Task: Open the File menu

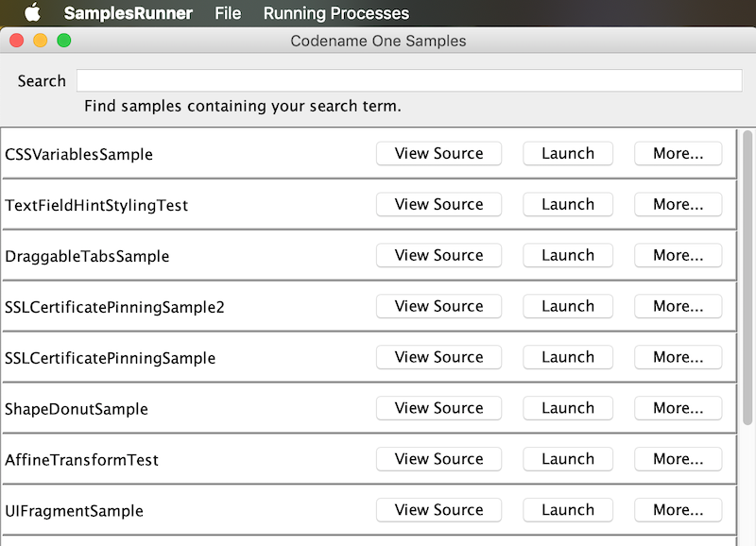Action: pyautogui.click(x=228, y=13)
